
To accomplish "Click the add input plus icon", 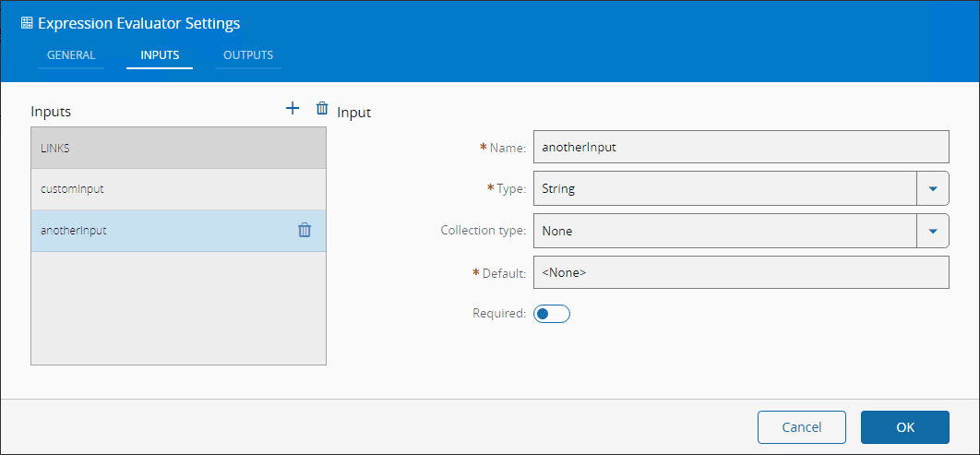I will [x=293, y=109].
